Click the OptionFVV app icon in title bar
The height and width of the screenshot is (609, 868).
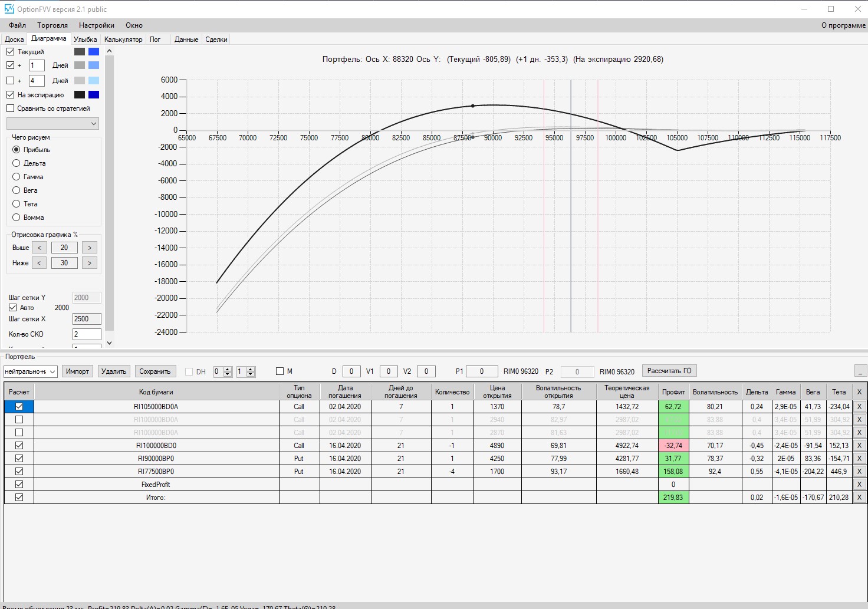[9, 9]
